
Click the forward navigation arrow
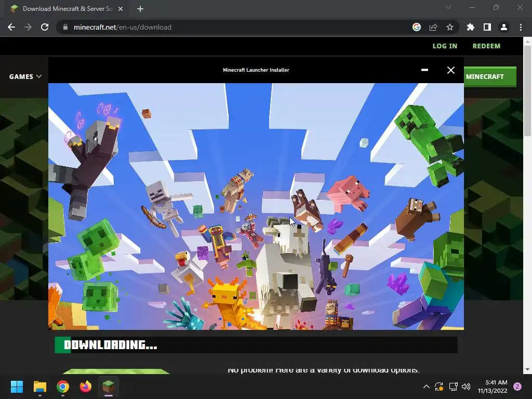pyautogui.click(x=28, y=27)
